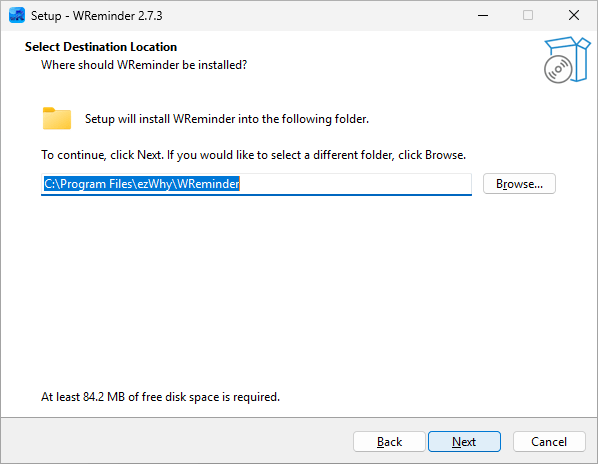Minimize the Setup window

(483, 16)
